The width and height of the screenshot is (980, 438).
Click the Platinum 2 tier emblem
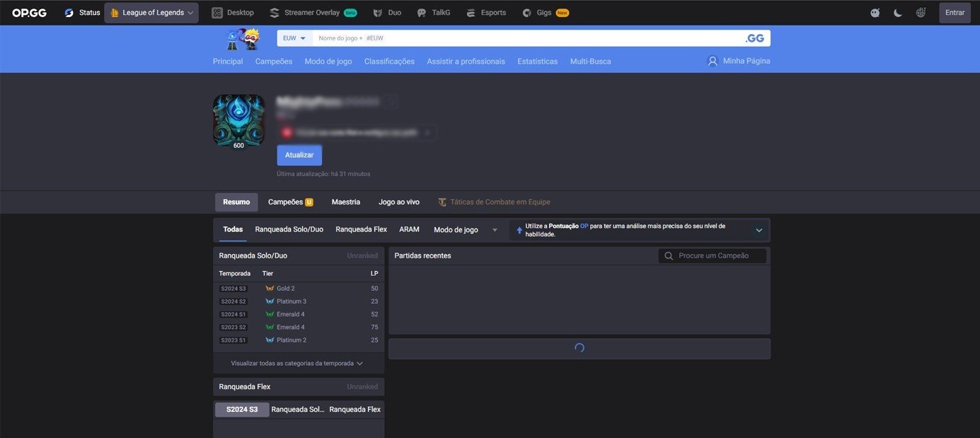(270, 340)
